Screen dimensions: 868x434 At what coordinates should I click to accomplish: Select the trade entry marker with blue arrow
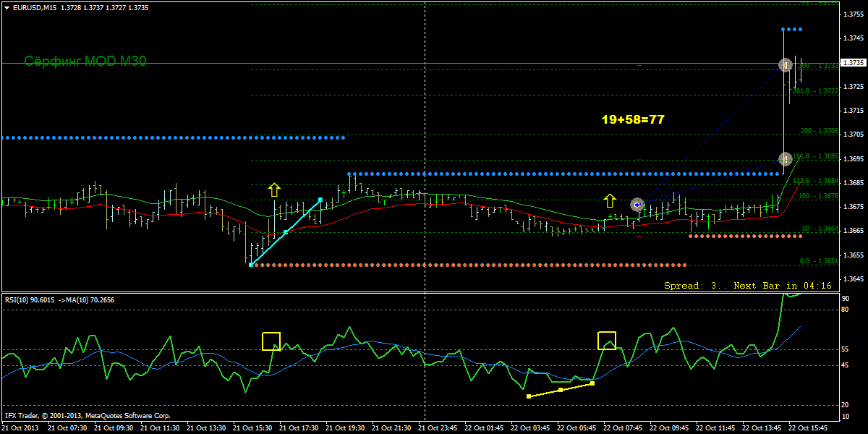point(637,205)
